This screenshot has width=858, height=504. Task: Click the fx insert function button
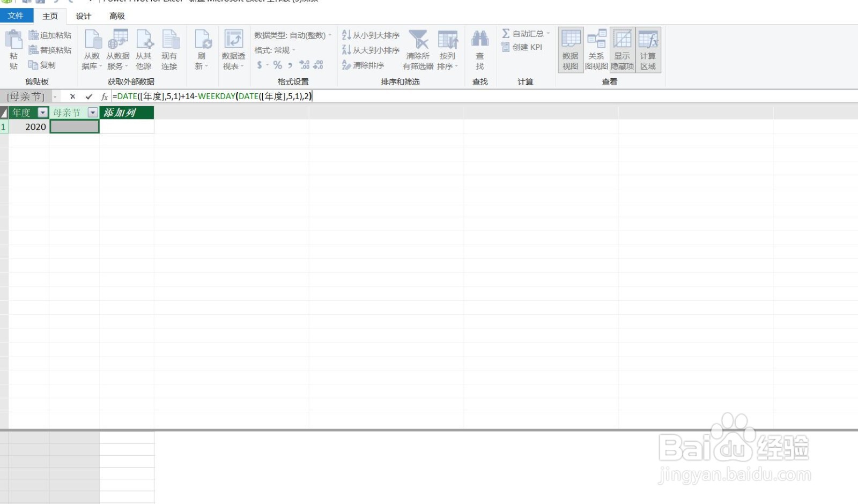(x=105, y=97)
